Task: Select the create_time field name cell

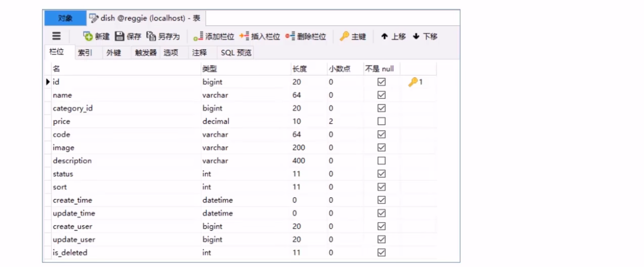Action: (126, 200)
